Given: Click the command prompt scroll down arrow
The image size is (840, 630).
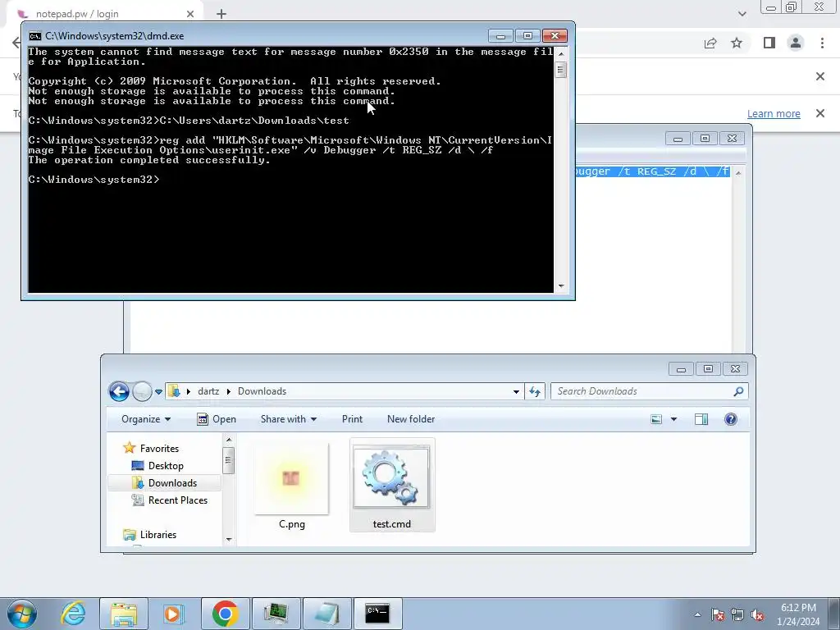Looking at the screenshot, I should click(x=561, y=286).
